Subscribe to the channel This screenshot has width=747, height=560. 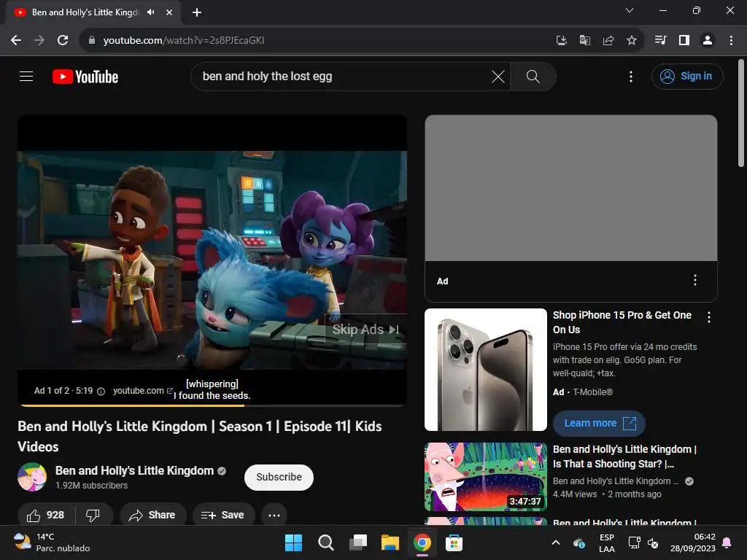[279, 477]
